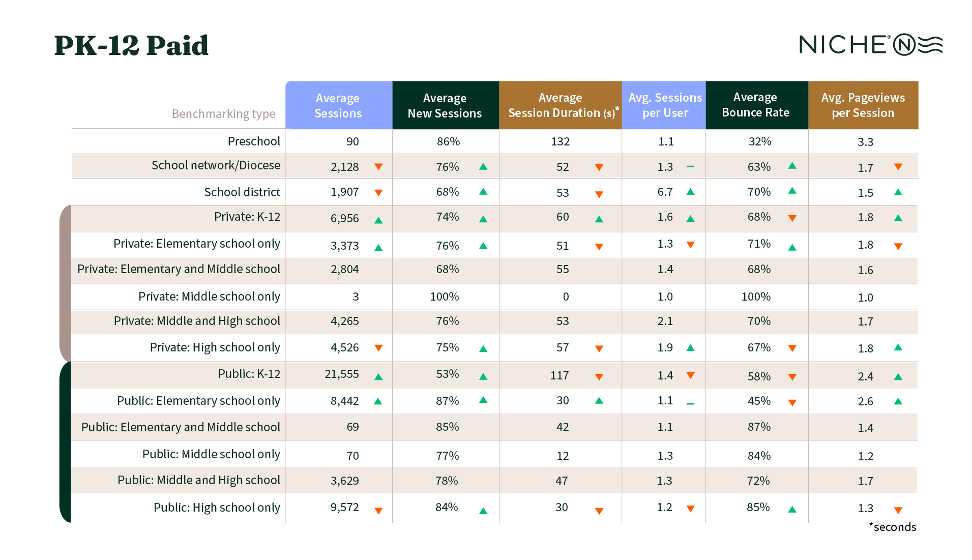Click the Average Sessions column header
The width and height of the screenshot is (972, 560).
click(339, 105)
